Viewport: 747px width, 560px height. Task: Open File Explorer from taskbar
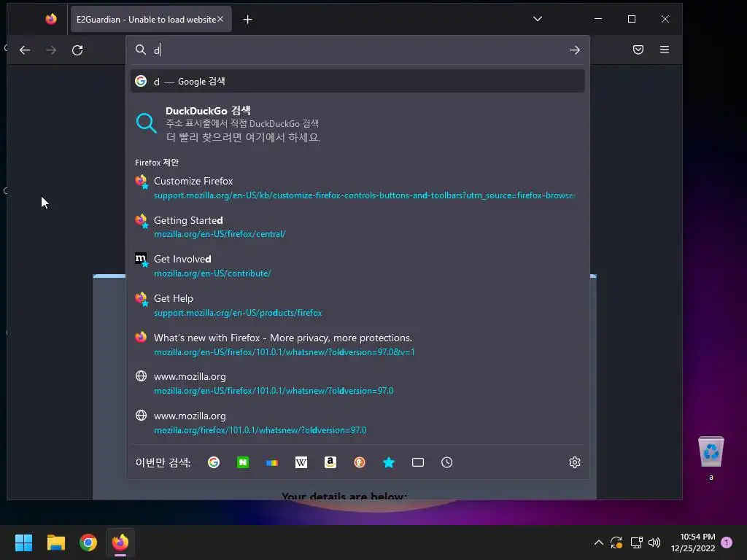coord(55,542)
